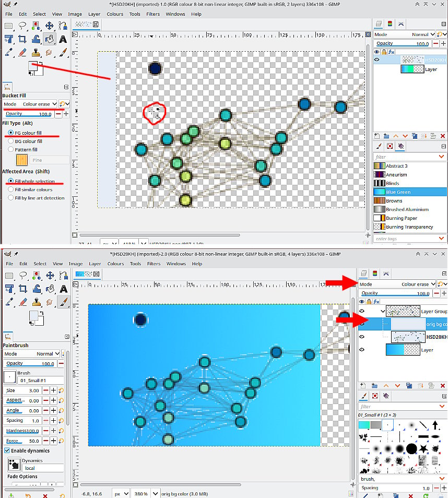Open Bucket Fill Mode dropdown showing Colour erase

tap(30, 104)
